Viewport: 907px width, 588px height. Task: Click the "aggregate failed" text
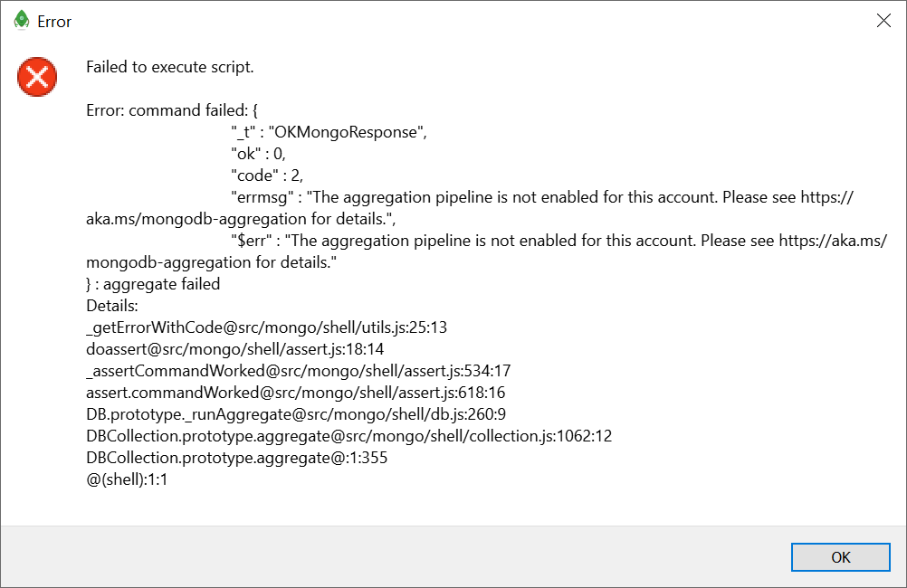[x=163, y=283]
